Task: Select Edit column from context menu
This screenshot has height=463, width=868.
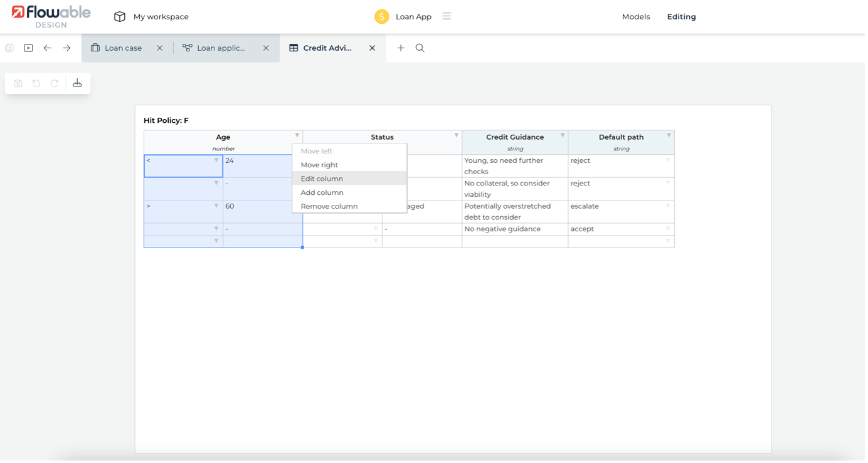Action: tap(322, 179)
